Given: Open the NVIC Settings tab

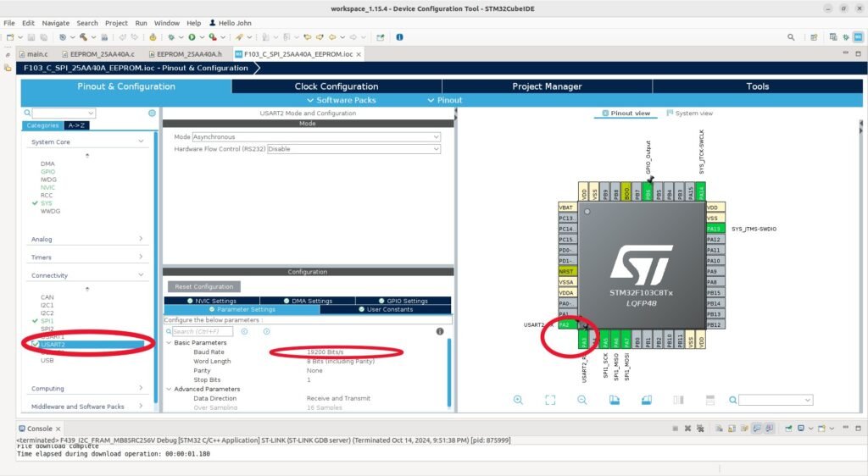Looking at the screenshot, I should coord(211,301).
